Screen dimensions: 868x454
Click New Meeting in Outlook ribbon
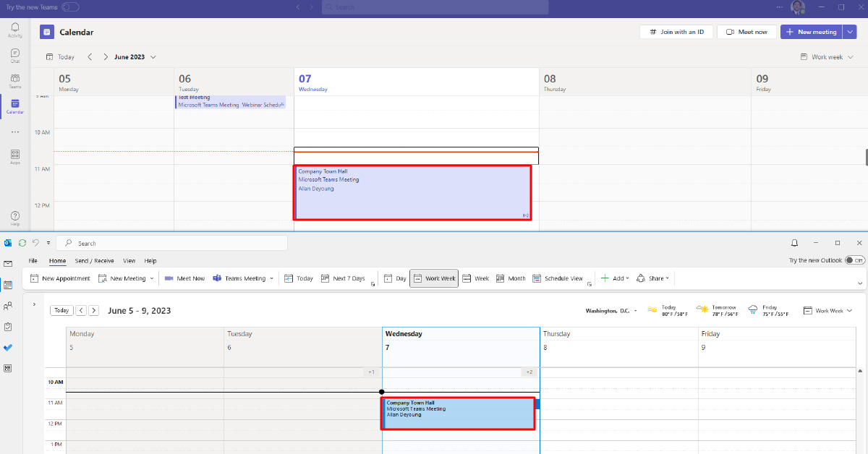pyautogui.click(x=123, y=278)
